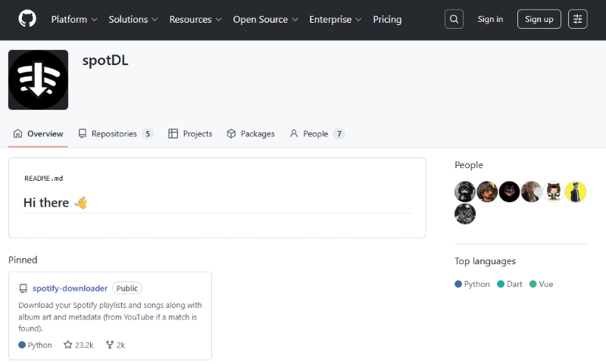Click the Repositories count badge 5
The image size is (606, 364).
pyautogui.click(x=148, y=133)
